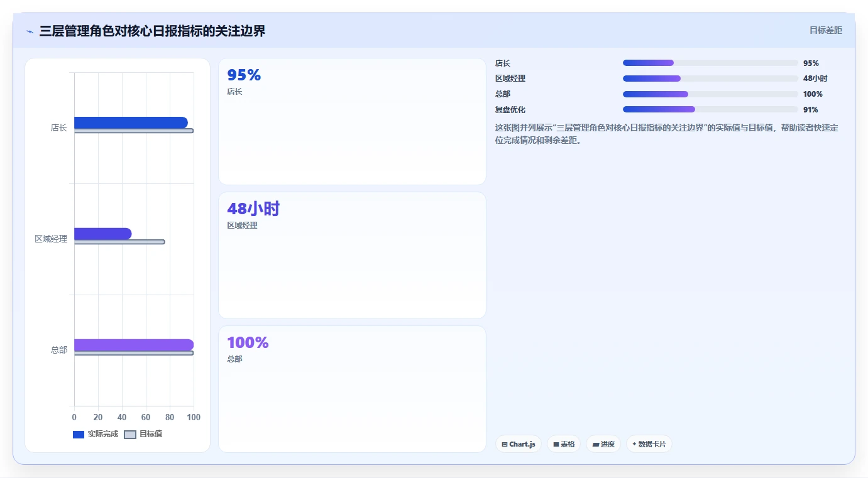This screenshot has width=868, height=478.
Task: Select the 进度 tag
Action: pyautogui.click(x=603, y=444)
